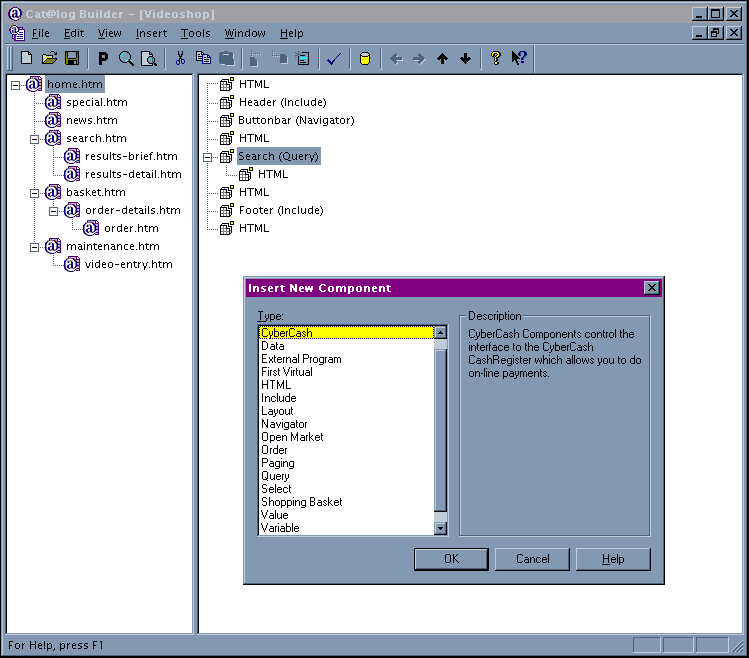Click the checkmark validate toolbar icon
Viewport: 749px width, 658px height.
(x=334, y=59)
